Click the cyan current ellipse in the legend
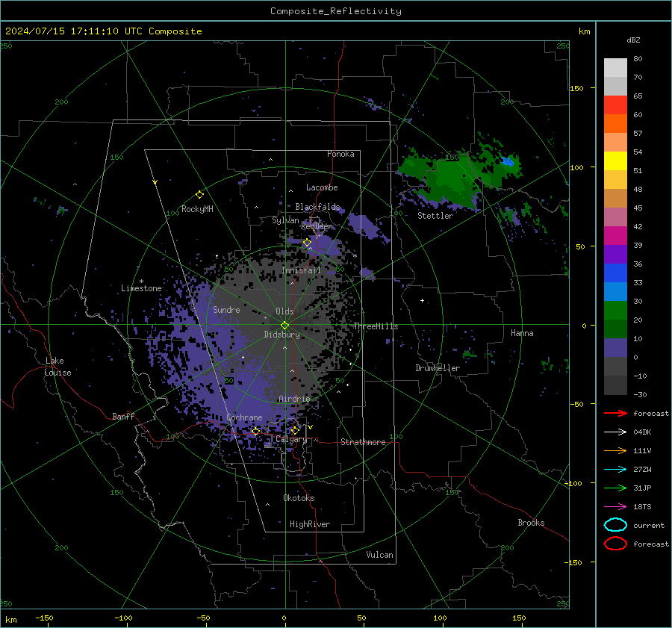This screenshot has width=672, height=628. [x=615, y=525]
